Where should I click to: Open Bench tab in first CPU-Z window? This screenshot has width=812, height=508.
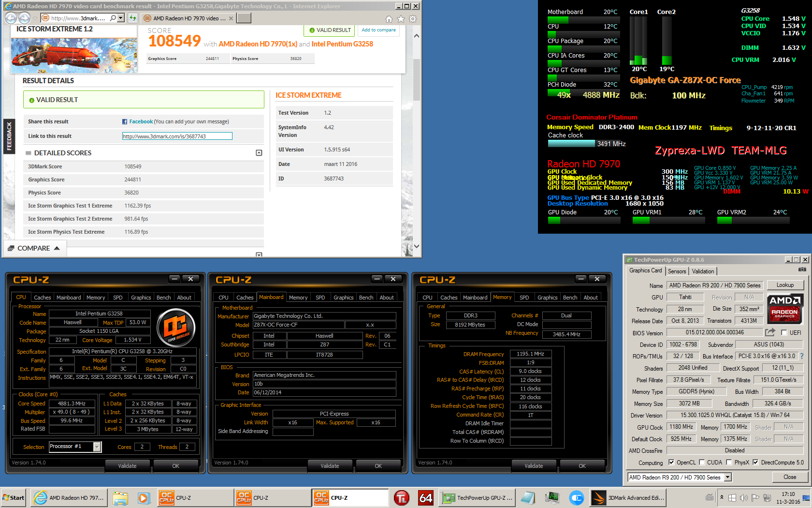[x=163, y=298]
